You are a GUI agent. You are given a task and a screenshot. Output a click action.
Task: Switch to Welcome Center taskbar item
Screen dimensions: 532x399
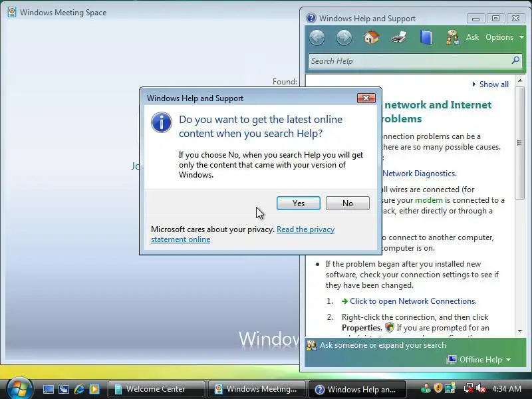coord(156,389)
